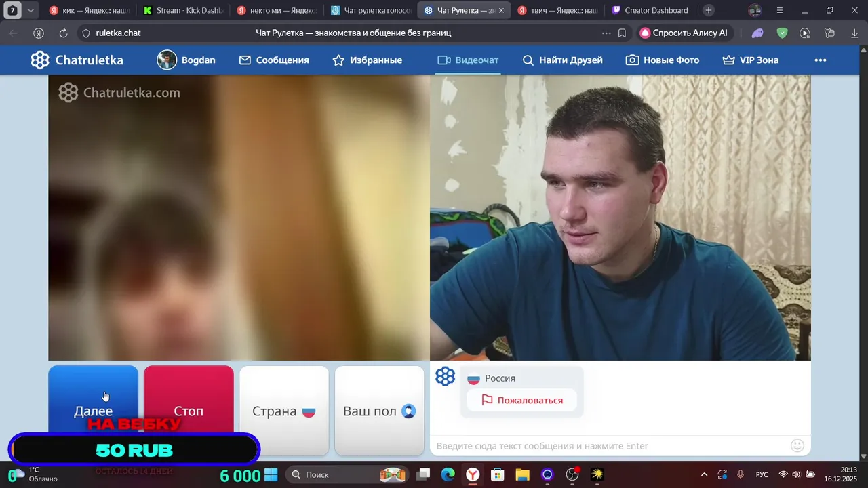This screenshot has height=488, width=868.
Task: Switch to 'твич — Яндекс' tab
Action: point(557,11)
